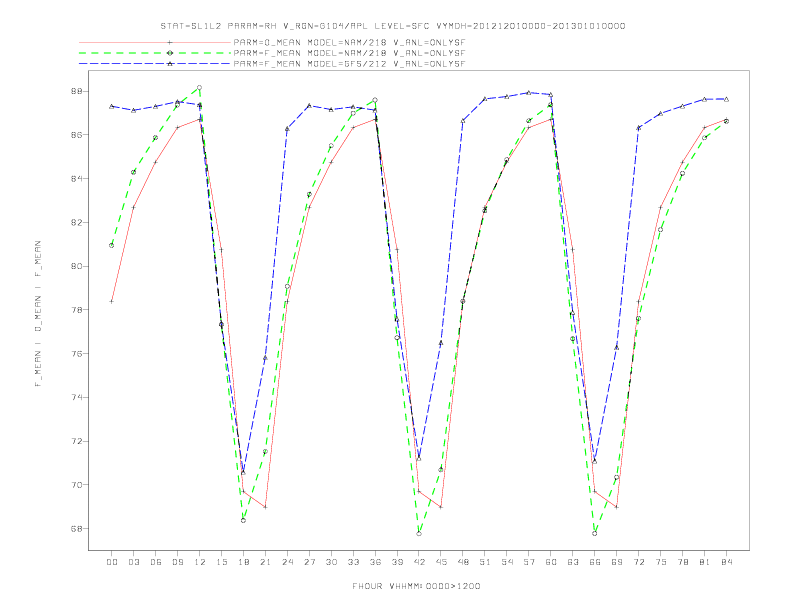Click x-axis tick label 72
This screenshot has height=612, width=792.
[639, 562]
